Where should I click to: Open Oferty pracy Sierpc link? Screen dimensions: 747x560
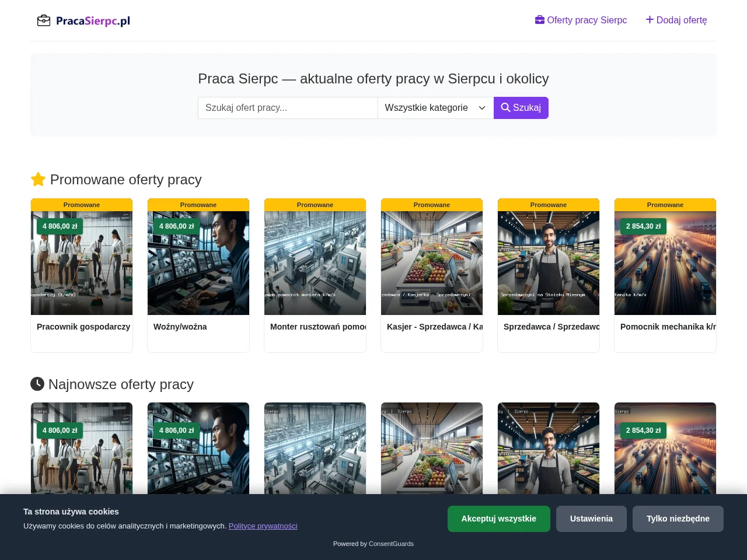pyautogui.click(x=581, y=20)
